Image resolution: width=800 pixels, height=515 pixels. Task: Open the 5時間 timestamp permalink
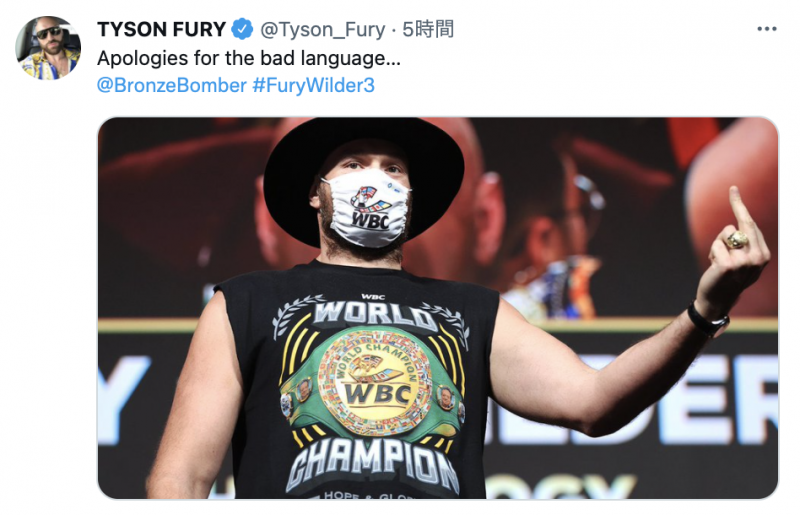pyautogui.click(x=428, y=30)
